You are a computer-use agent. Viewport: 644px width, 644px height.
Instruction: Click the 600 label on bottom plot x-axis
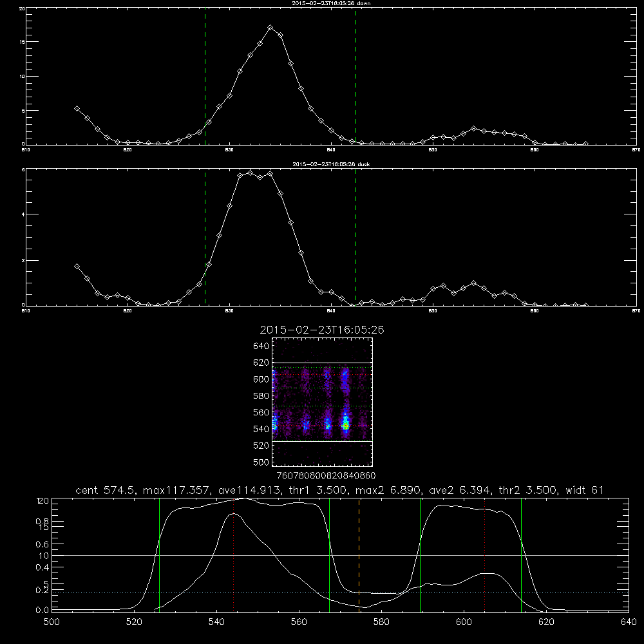click(464, 622)
